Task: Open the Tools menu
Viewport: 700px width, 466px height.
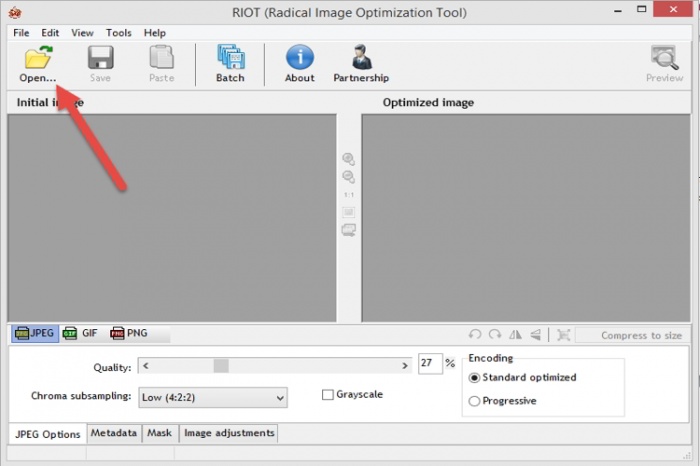Action: [119, 33]
